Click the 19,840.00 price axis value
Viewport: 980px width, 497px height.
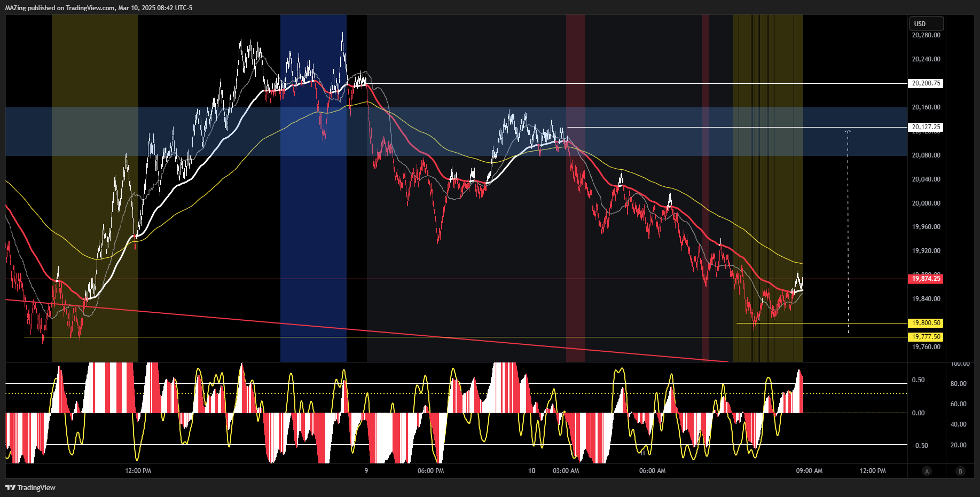(926, 299)
